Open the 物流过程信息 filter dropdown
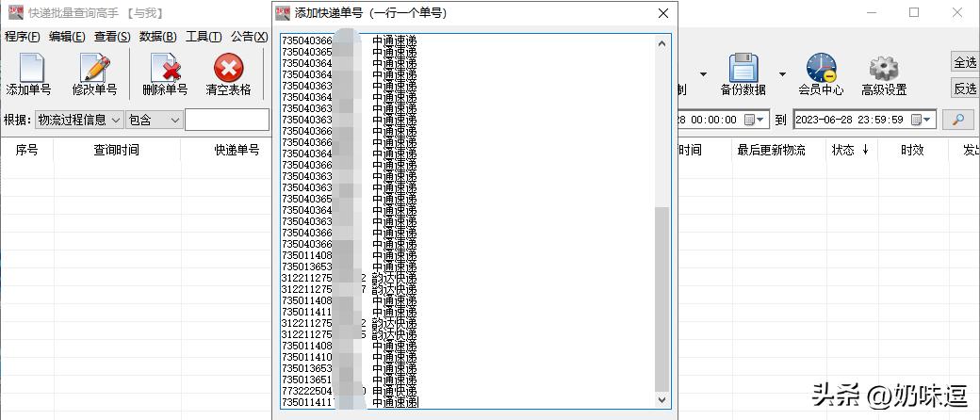The image size is (980, 420). pyautogui.click(x=79, y=120)
